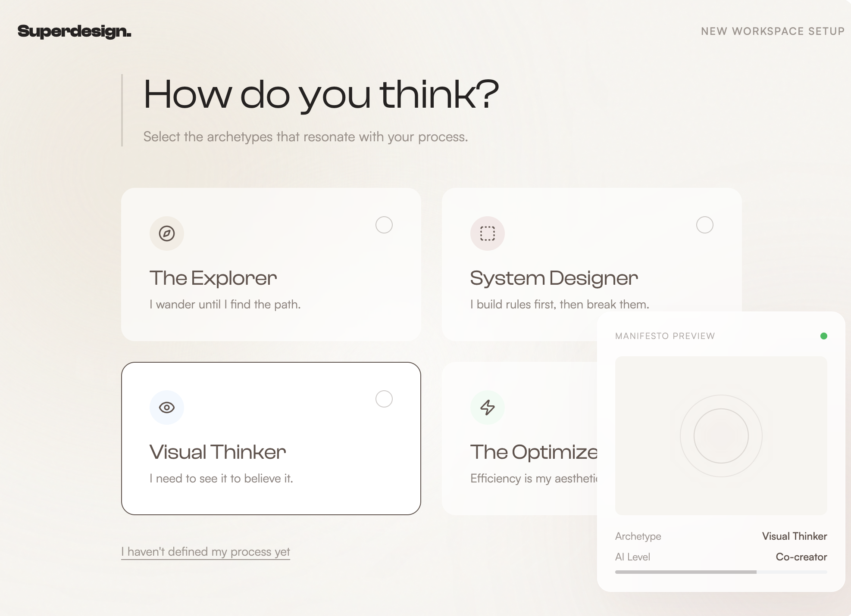Click the "Co-creator" AI Level value

(801, 557)
